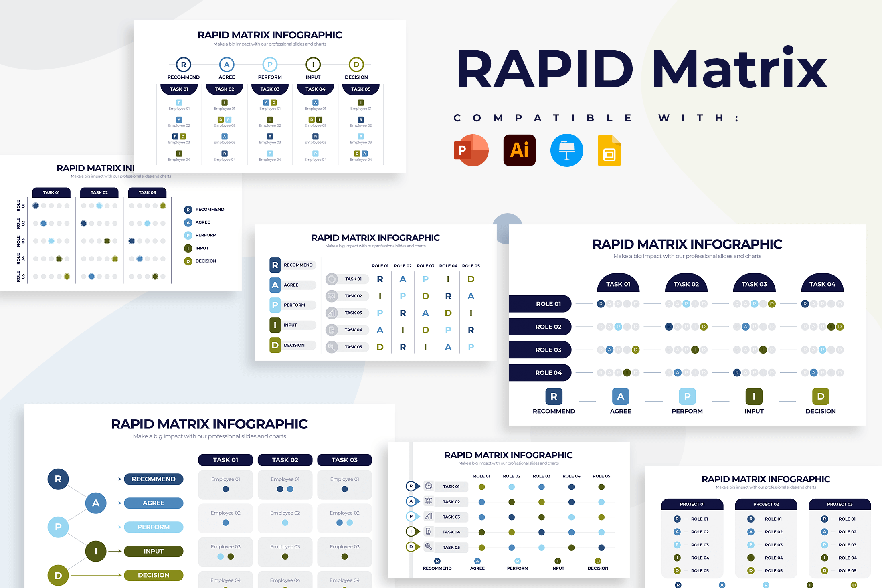Click the light-blue P square left of PERFORM pill

coord(275,305)
